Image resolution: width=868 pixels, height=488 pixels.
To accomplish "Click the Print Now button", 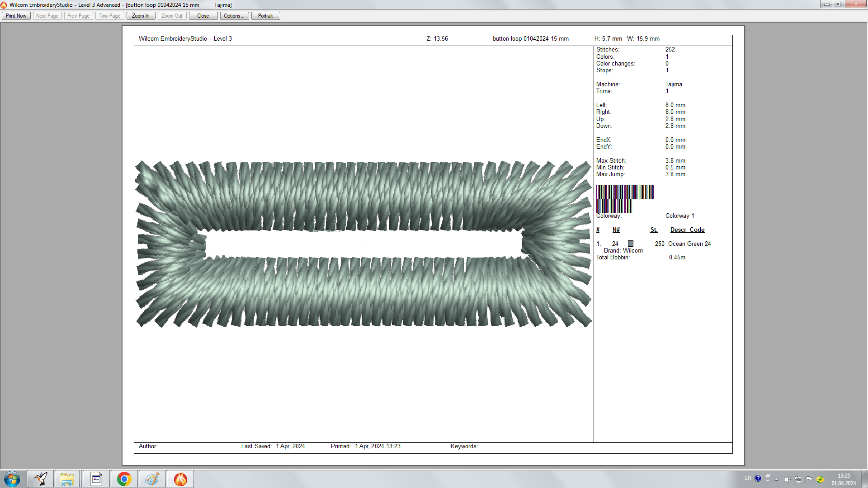I will coord(16,16).
